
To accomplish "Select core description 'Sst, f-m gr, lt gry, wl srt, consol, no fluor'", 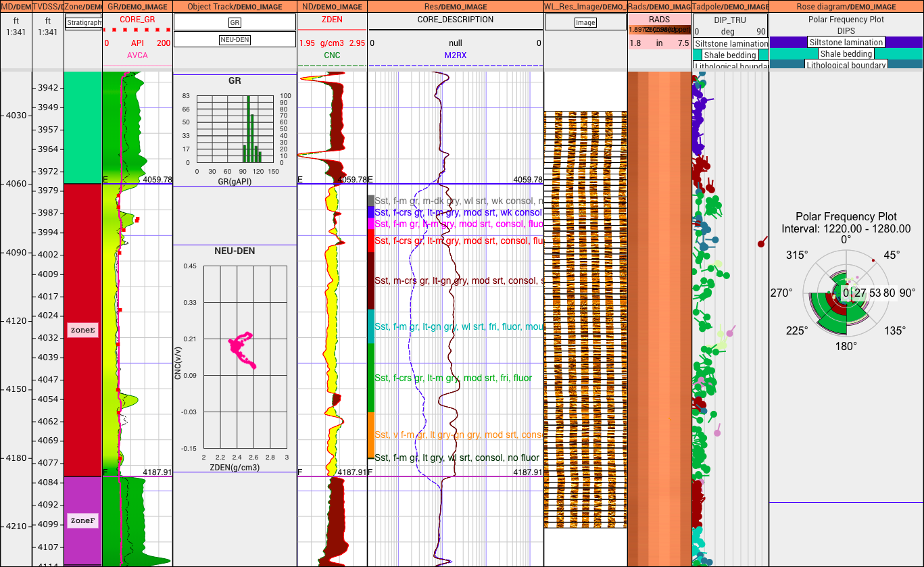I will click(x=457, y=458).
